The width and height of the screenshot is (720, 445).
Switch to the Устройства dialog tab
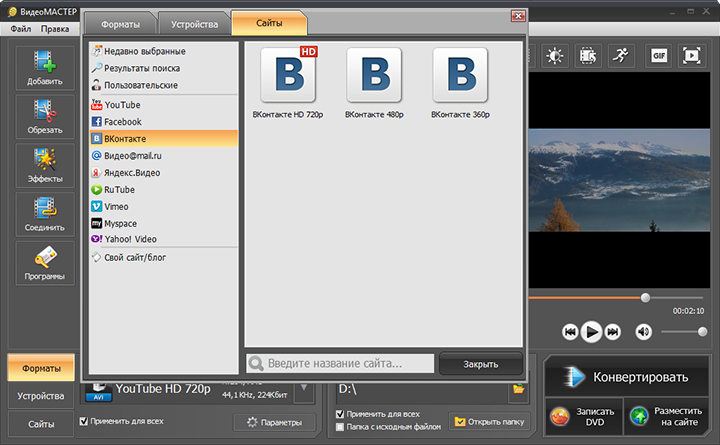pos(194,24)
